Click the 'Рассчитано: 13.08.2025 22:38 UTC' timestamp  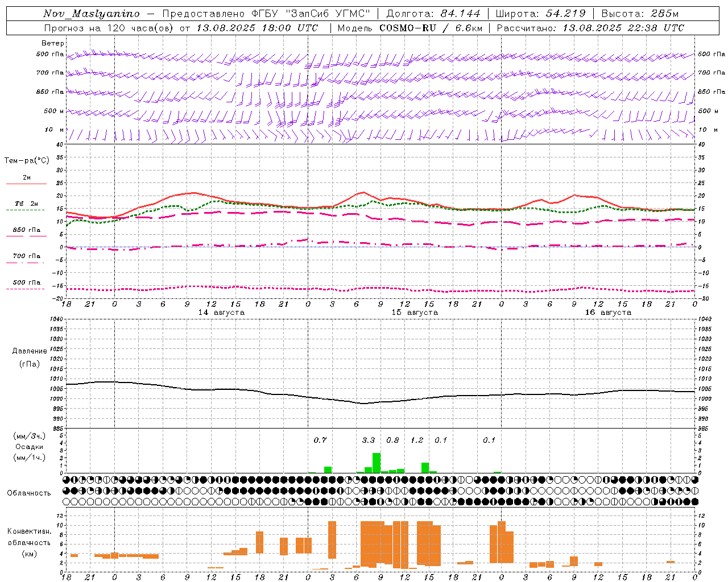tap(590, 28)
